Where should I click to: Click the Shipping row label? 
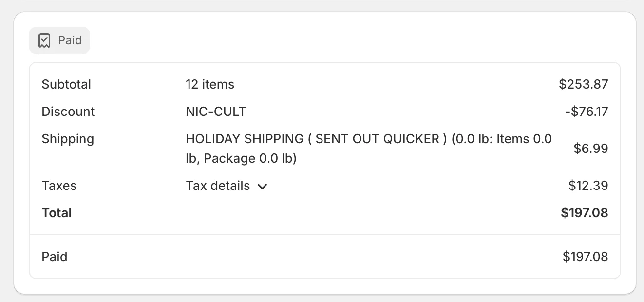[x=68, y=139]
